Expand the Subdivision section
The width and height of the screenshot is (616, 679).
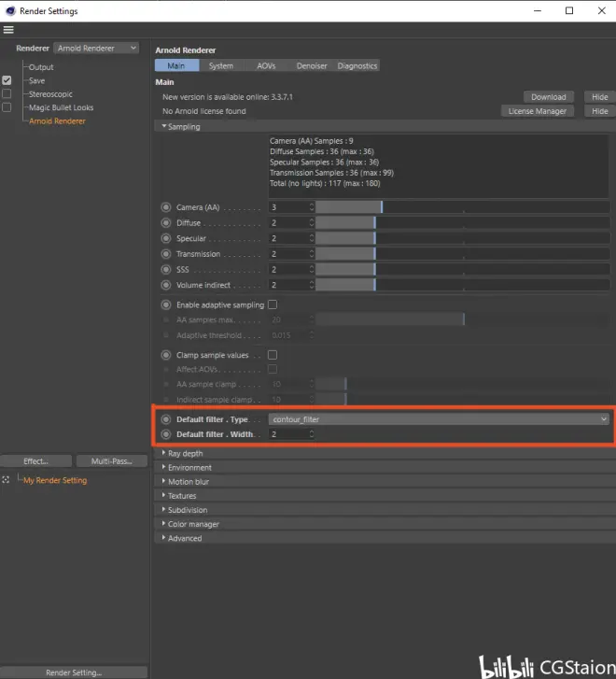tap(163, 510)
